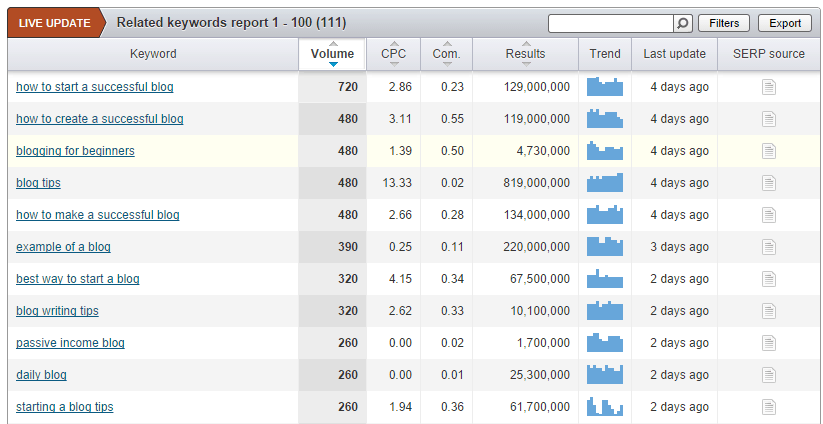
Task: View trend chart for 'example of a blog'
Action: 605,247
